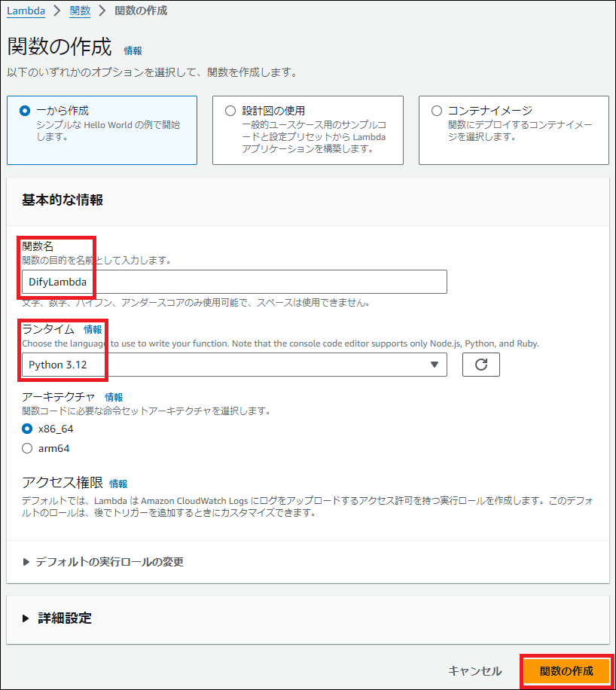This screenshot has width=616, height=690.
Task: Choose the x86_64 architecture radio button
Action: tap(28, 429)
